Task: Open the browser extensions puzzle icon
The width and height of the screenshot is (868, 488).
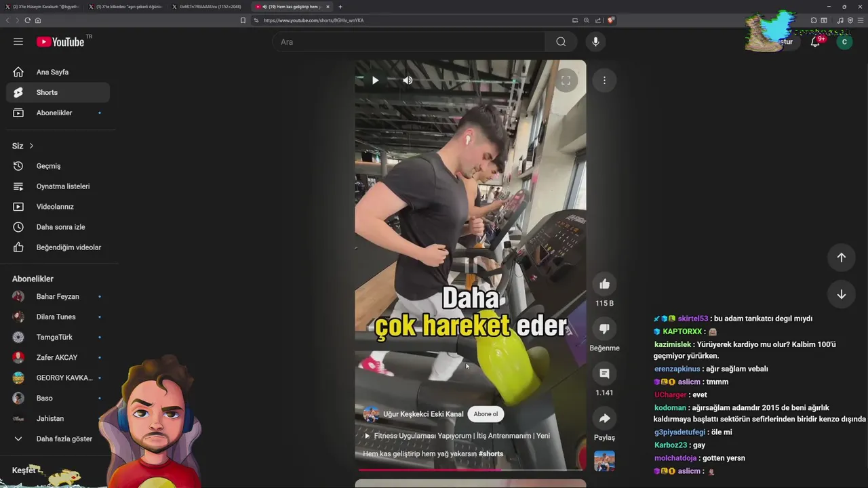Action: [x=814, y=20]
